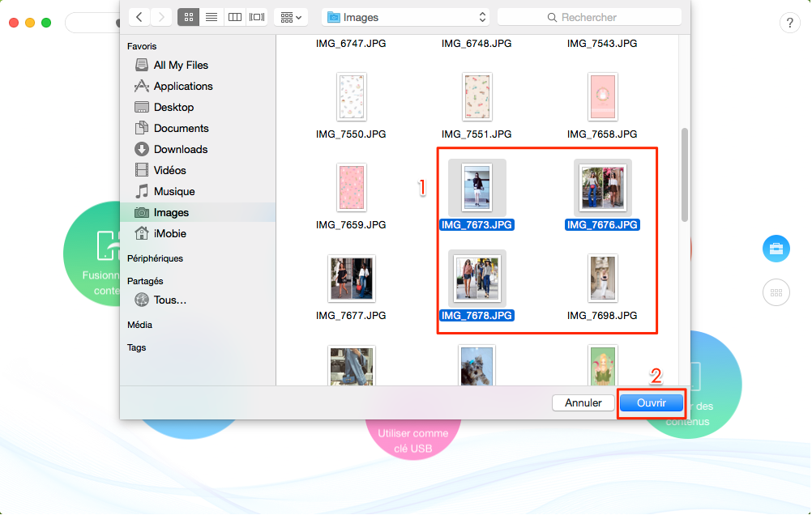Click the Ouvrir button
Viewport: 812px width, 515px height.
(x=652, y=402)
